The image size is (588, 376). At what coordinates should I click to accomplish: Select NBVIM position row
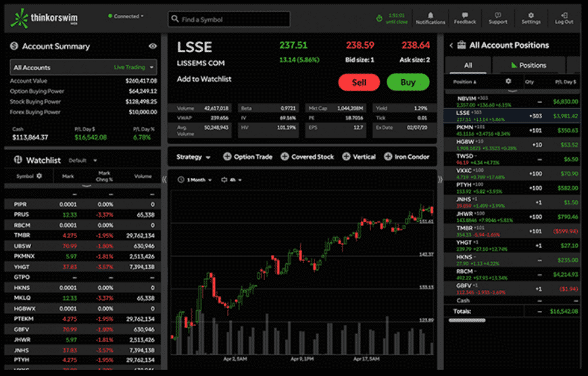pos(512,101)
